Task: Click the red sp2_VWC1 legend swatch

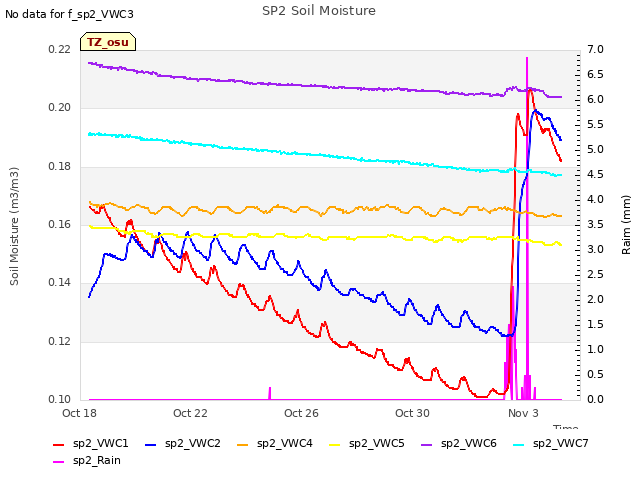Action: 58,445
